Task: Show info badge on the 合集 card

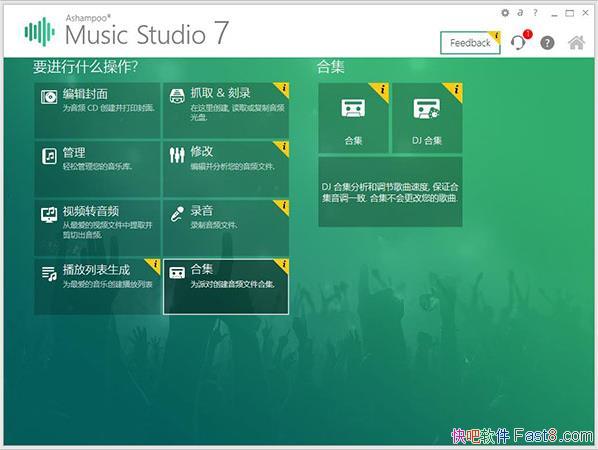Action: (x=380, y=92)
